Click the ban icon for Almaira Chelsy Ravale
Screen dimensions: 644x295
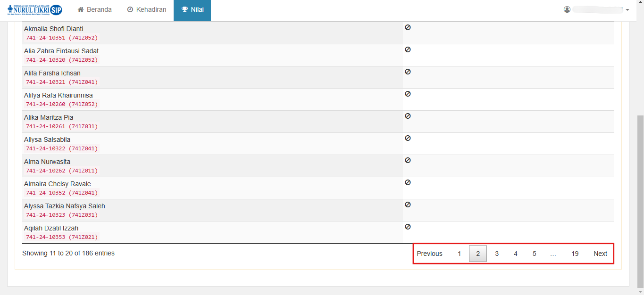pos(408,182)
